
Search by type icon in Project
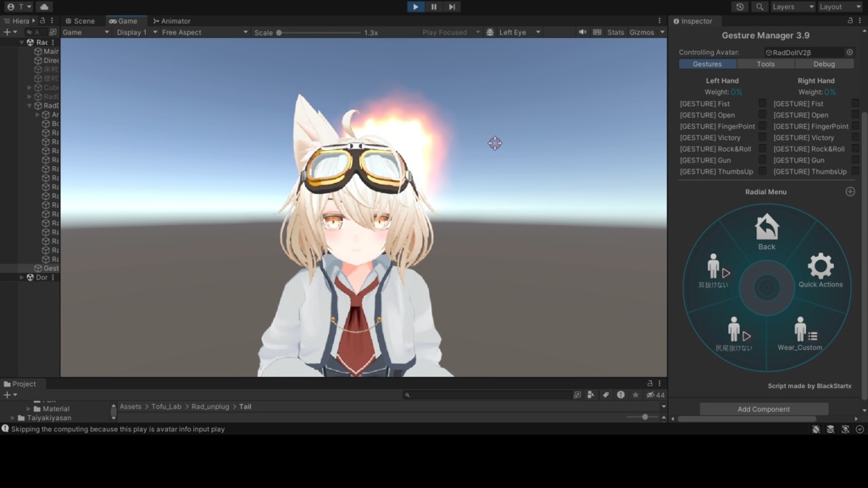pyautogui.click(x=591, y=395)
